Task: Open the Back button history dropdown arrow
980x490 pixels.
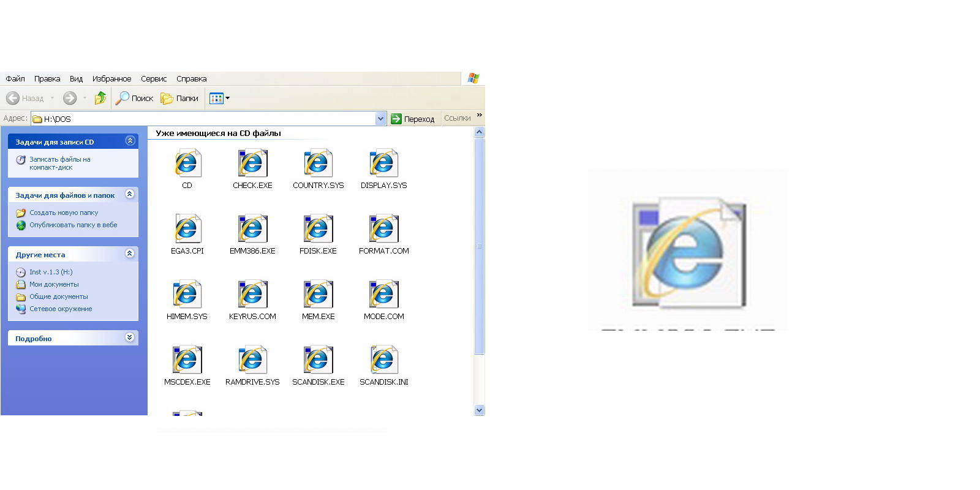Action: [53, 98]
